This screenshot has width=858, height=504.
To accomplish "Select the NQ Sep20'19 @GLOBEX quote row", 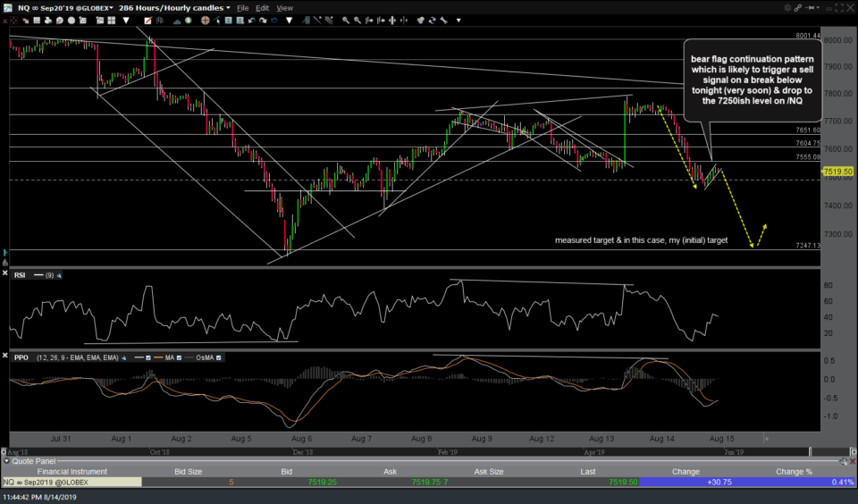I will [x=428, y=483].
